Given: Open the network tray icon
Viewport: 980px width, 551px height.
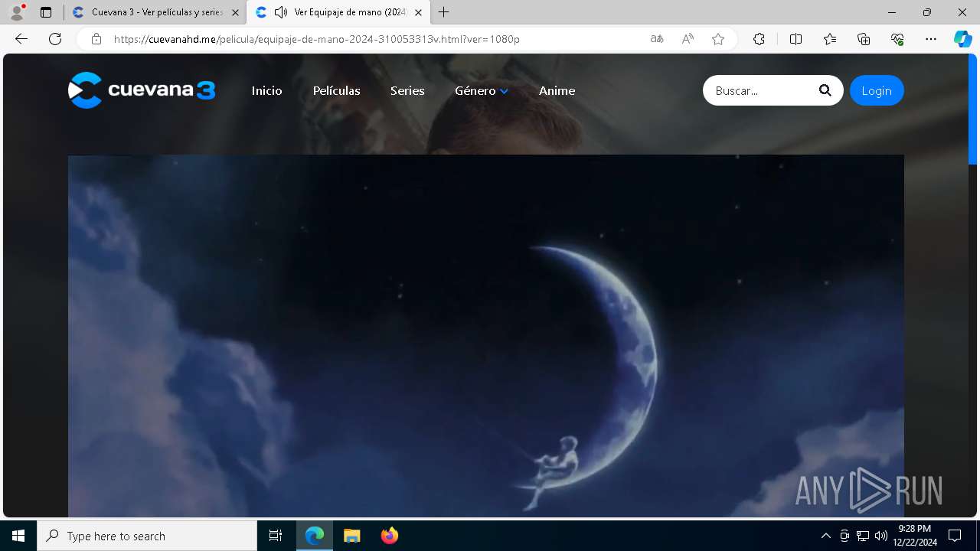Looking at the screenshot, I should coord(863,536).
